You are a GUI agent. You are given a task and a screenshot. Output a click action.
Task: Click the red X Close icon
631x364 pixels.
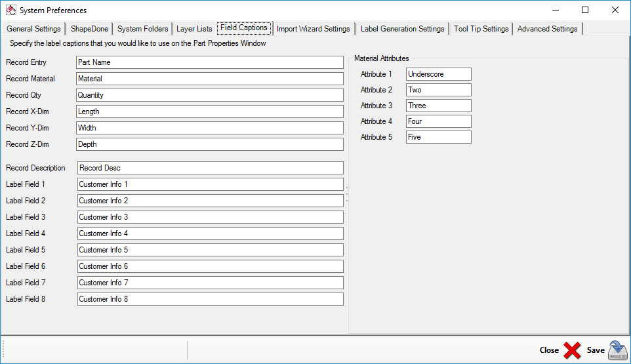[572, 350]
